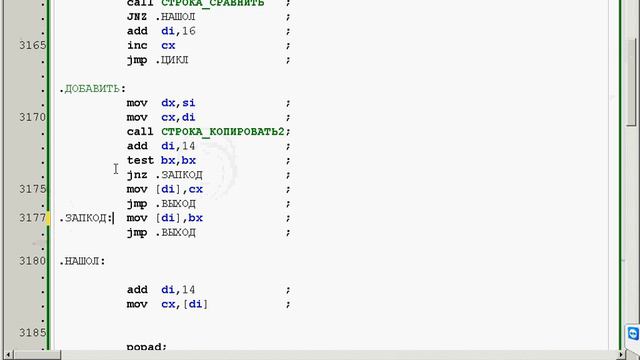Click the horizontal scrollbar thumb
Viewport: 640px width, 360px height.
(x=37, y=355)
